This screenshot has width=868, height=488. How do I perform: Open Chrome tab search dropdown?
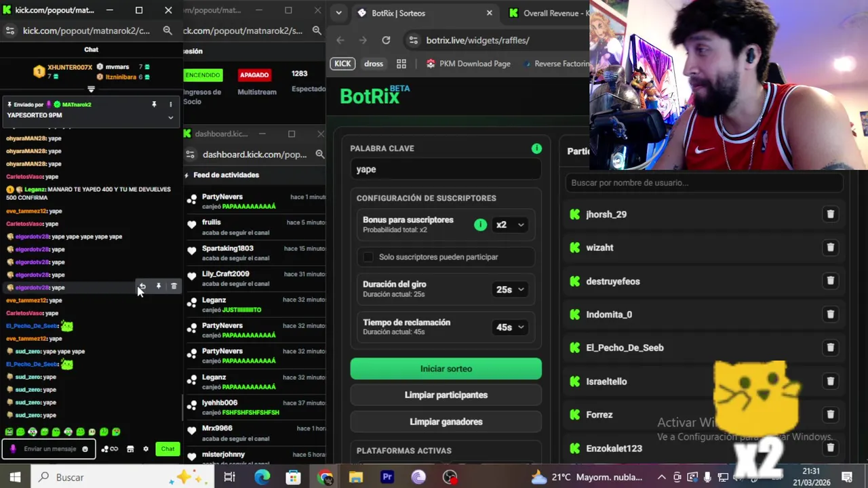point(338,13)
